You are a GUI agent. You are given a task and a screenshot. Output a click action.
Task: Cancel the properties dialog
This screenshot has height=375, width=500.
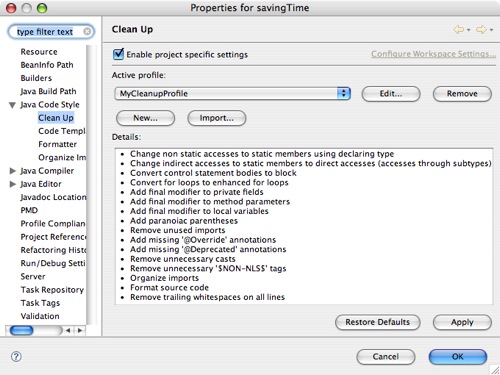click(x=386, y=357)
